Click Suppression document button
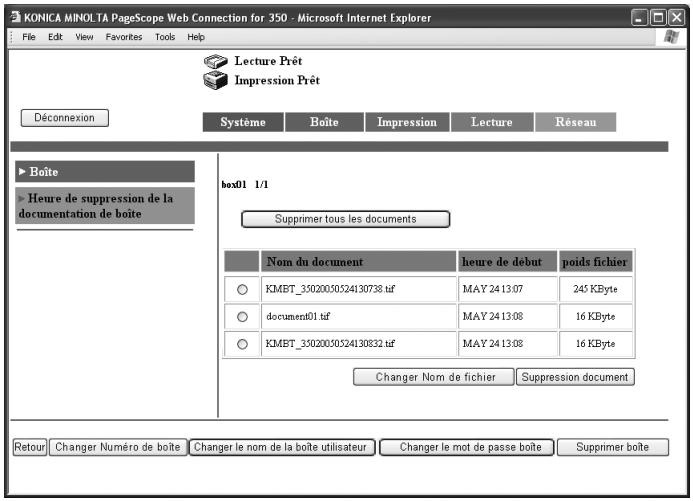 click(575, 377)
